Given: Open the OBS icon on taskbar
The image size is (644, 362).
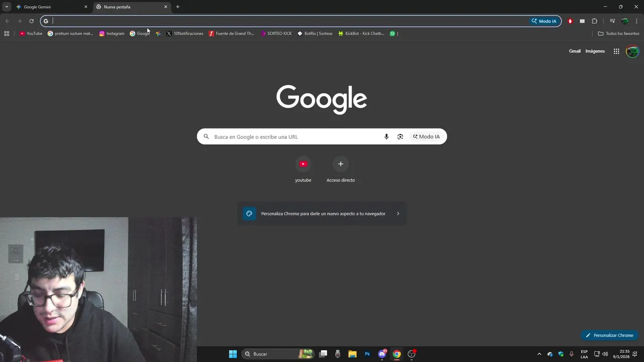Looking at the screenshot, I should [412, 354].
